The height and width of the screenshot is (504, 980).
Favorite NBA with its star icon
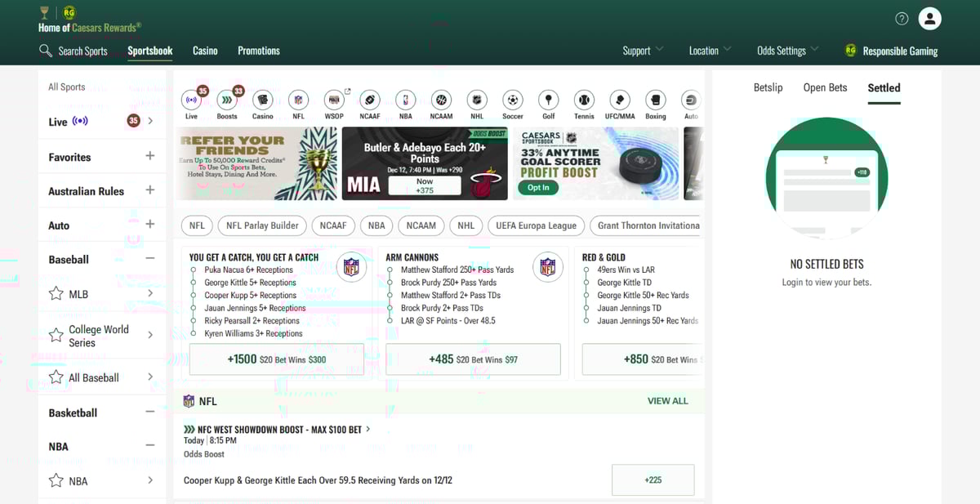pos(56,480)
